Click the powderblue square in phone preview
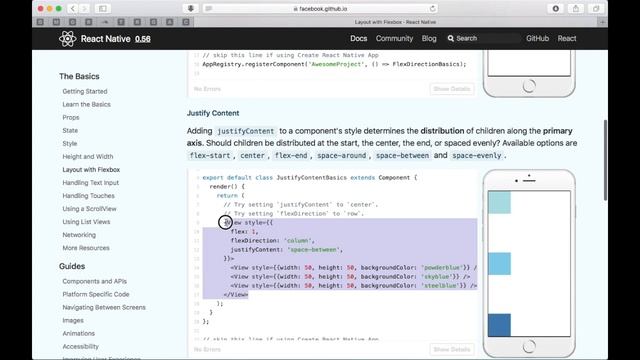The image size is (640, 360). 499,202
